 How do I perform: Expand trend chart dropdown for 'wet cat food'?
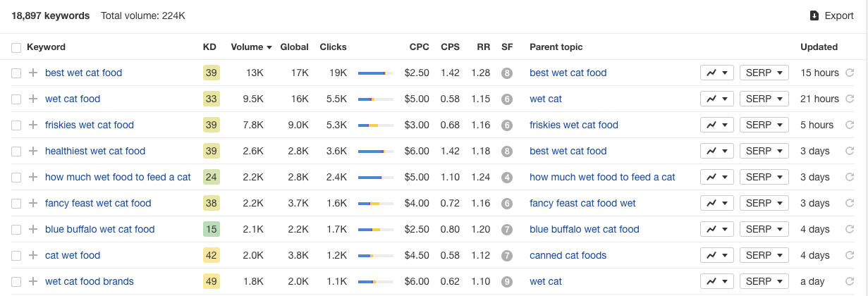tap(717, 99)
